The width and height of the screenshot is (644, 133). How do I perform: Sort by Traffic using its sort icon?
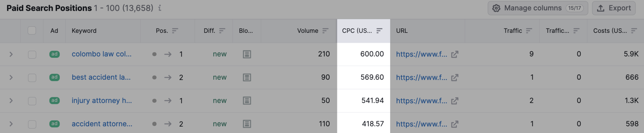(529, 31)
